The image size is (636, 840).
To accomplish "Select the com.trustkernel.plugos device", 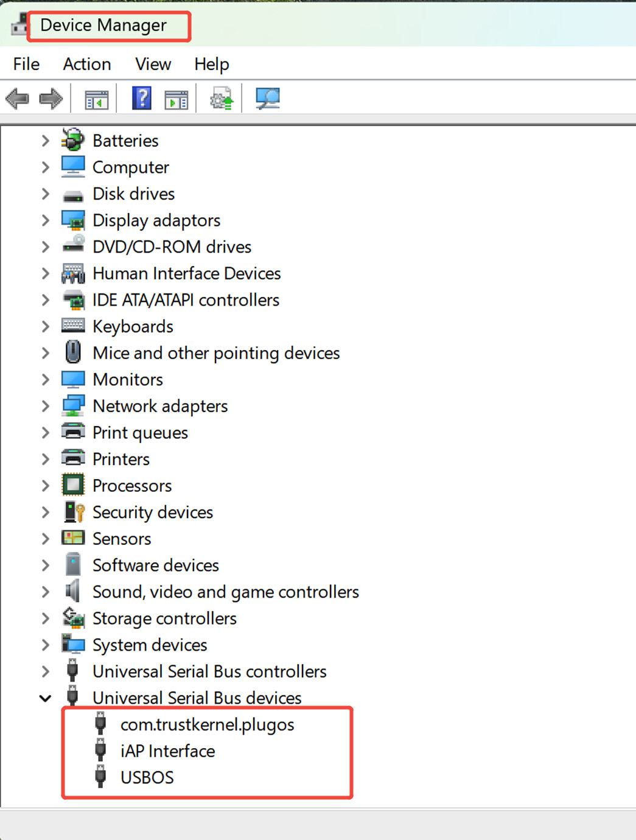I will pos(207,724).
